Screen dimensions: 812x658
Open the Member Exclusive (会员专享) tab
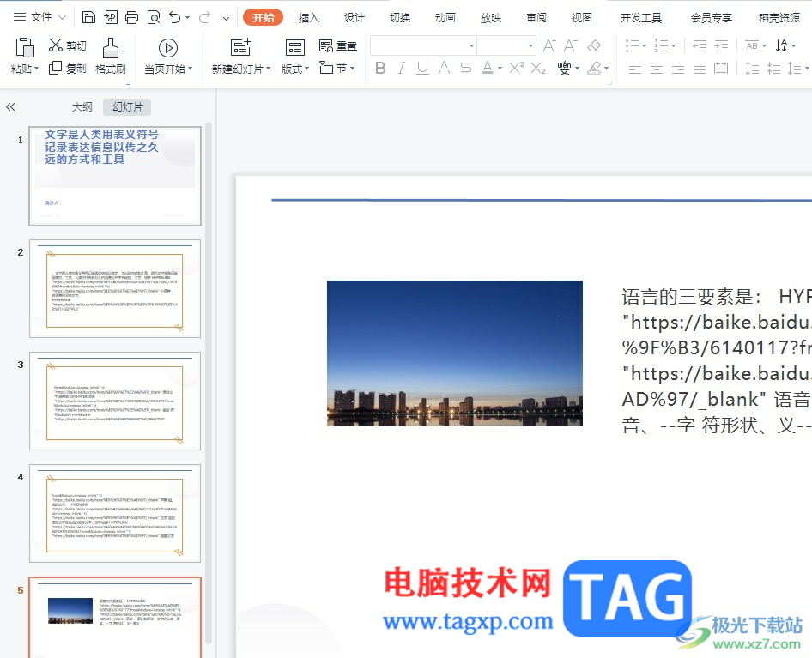click(x=712, y=18)
